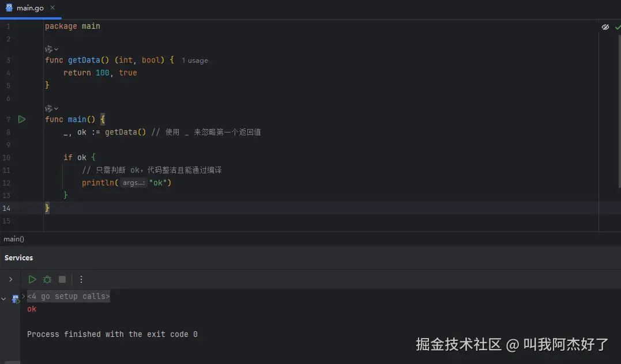621x364 pixels.
Task: Click the AI assistant icon above func main
Action: coord(49,108)
